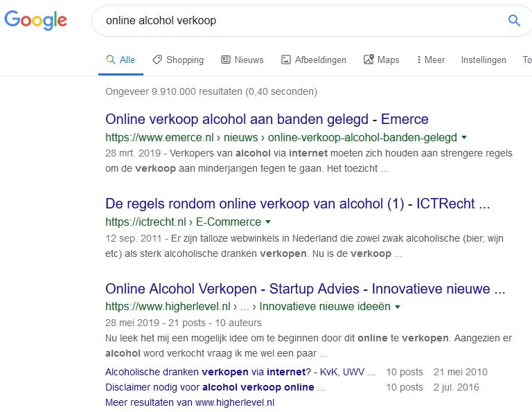The image size is (532, 412).
Task: Click the higherlevel.nl URL breadcrumb
Action: click(x=248, y=307)
